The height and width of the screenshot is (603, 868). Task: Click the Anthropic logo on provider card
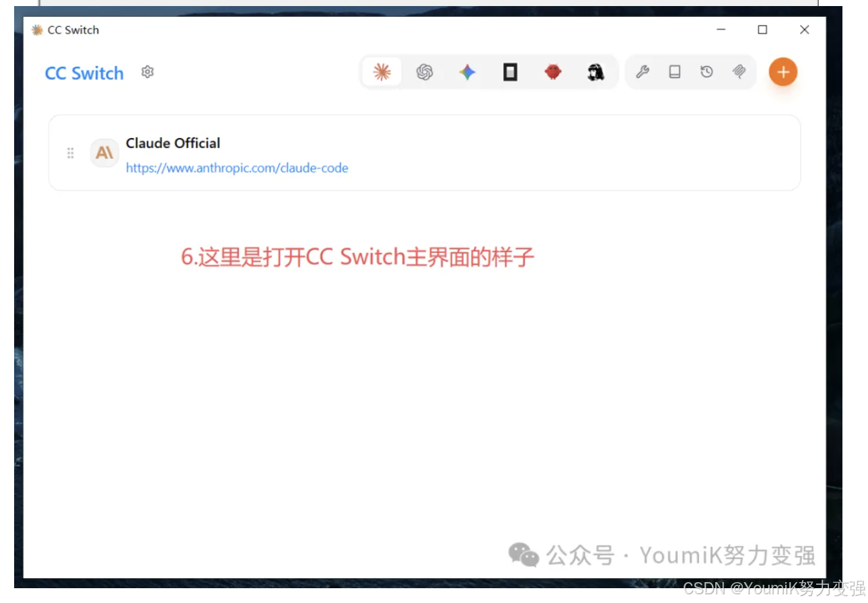pos(104,153)
